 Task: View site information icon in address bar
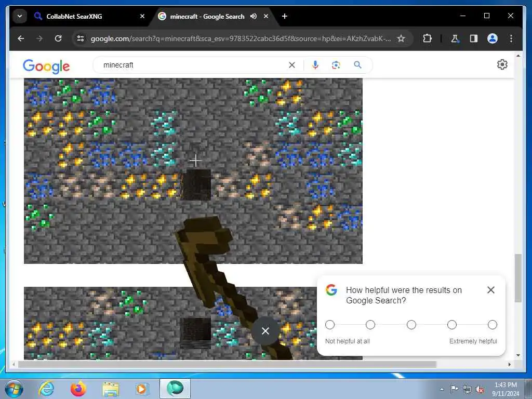coord(81,38)
